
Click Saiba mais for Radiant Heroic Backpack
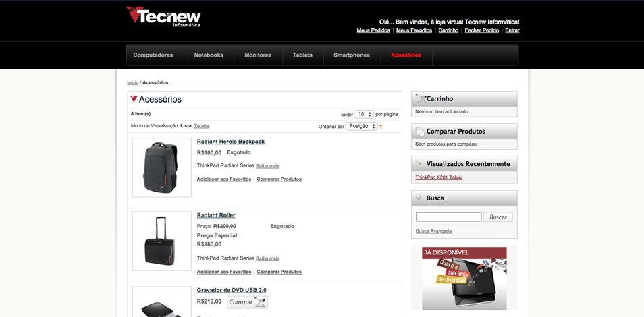click(267, 166)
